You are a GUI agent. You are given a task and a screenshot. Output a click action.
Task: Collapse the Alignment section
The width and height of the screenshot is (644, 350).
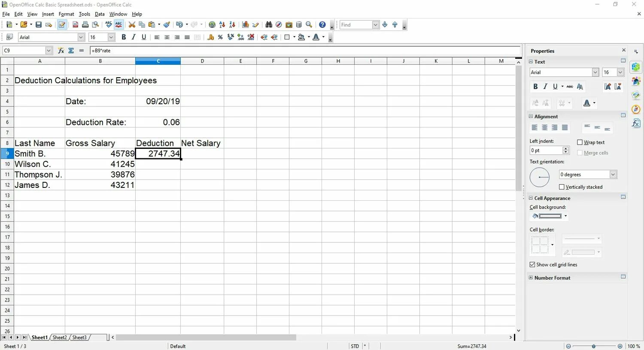click(x=531, y=116)
